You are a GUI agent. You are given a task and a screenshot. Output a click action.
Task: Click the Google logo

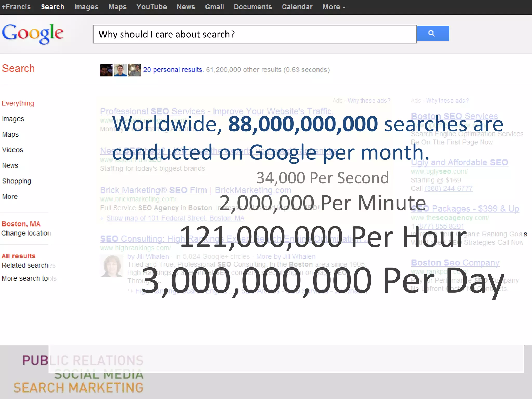(x=32, y=34)
